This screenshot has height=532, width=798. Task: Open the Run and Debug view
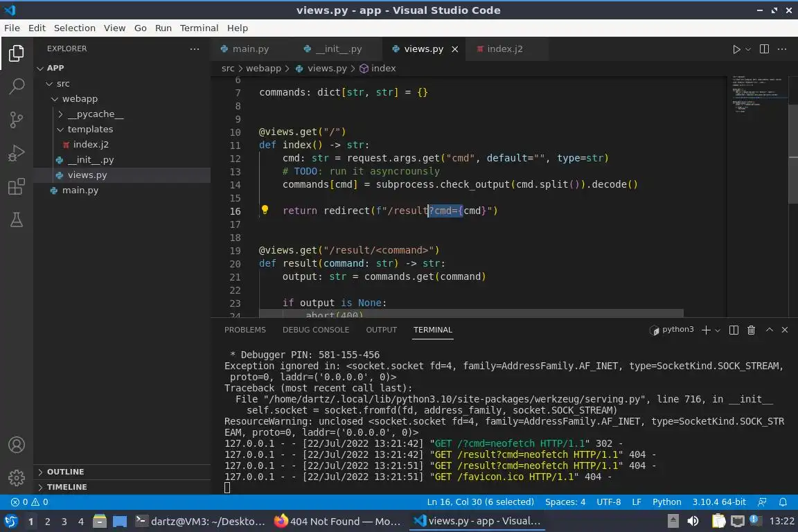coord(17,152)
